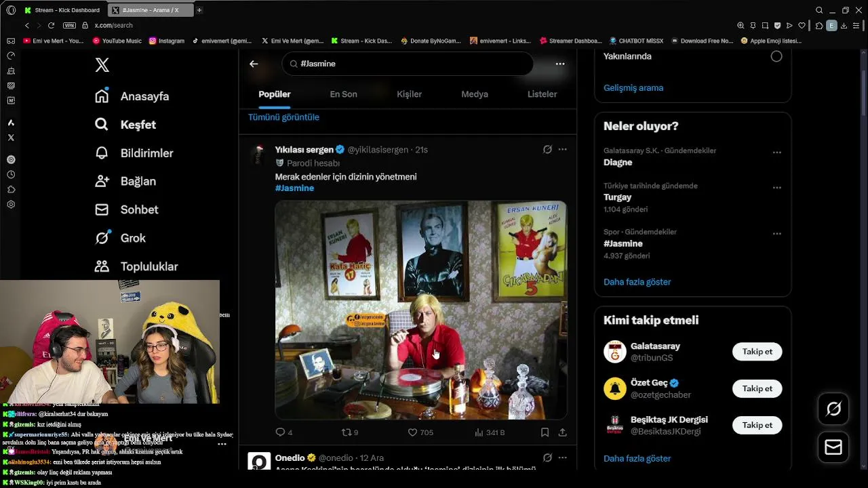Open the Gelişmiş arama link
868x488 pixels.
(633, 87)
